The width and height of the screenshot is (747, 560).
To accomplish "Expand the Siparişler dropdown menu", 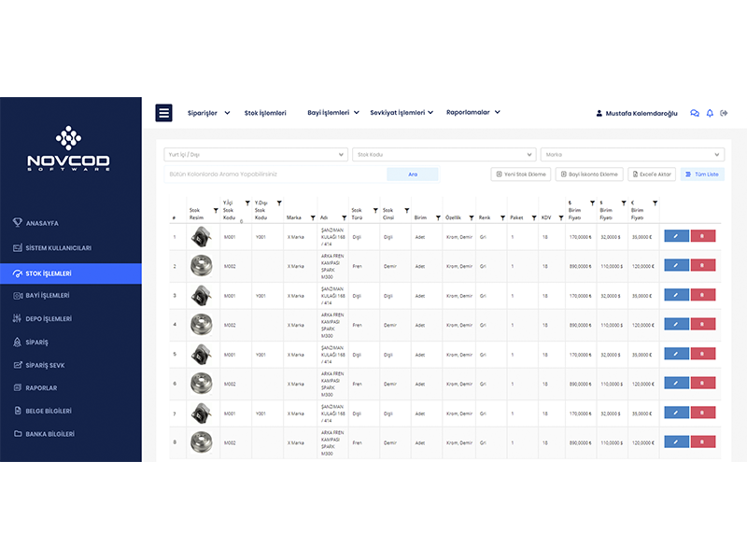I will (207, 113).
